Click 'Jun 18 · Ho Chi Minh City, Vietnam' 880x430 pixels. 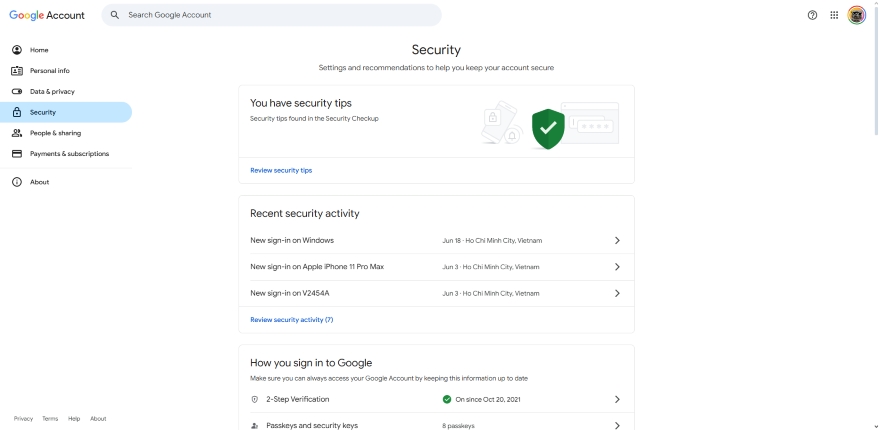click(492, 240)
